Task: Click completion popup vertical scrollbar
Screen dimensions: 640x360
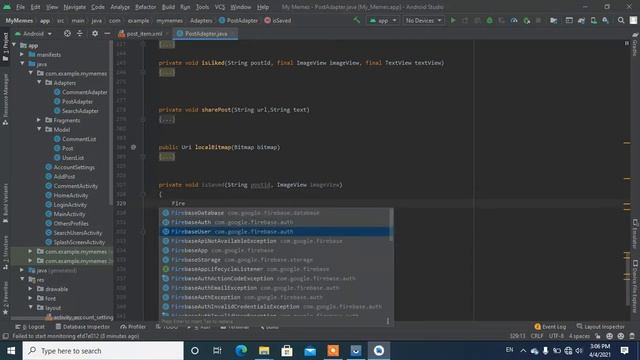Action: coord(391,225)
